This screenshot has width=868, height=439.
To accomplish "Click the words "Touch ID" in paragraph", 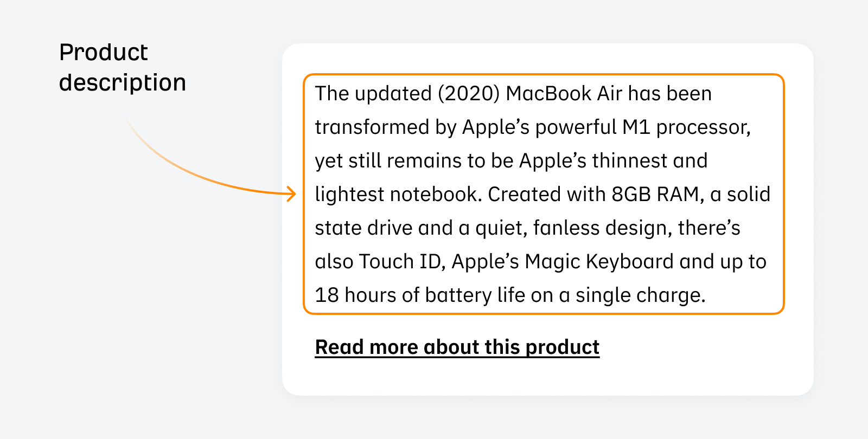I will [x=400, y=262].
